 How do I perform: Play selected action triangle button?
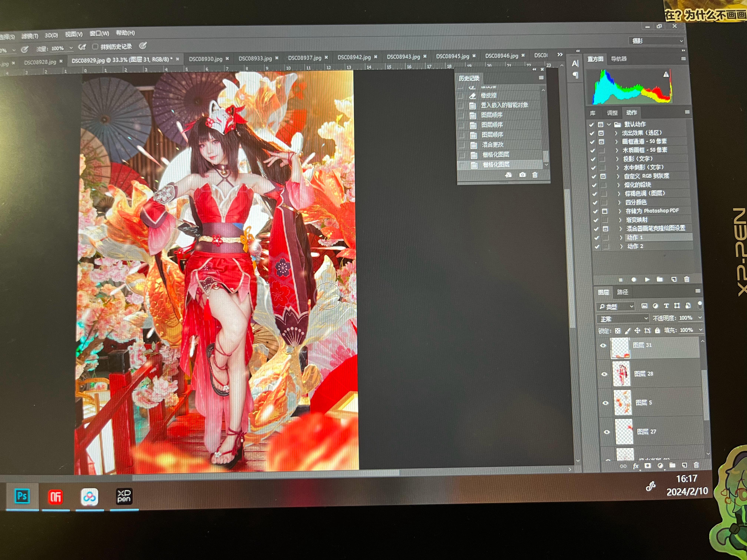647,279
